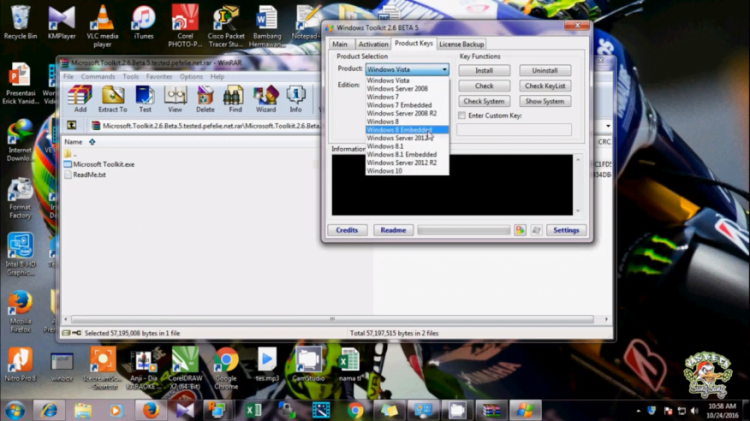Click the up-one-level icon in WinRAR address bar
The image size is (750, 421).
click(x=72, y=125)
